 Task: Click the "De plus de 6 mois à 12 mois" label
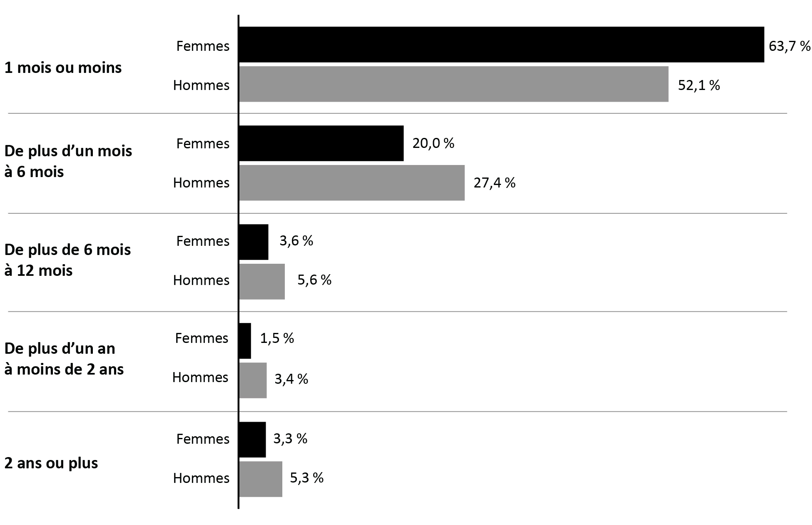click(67, 260)
